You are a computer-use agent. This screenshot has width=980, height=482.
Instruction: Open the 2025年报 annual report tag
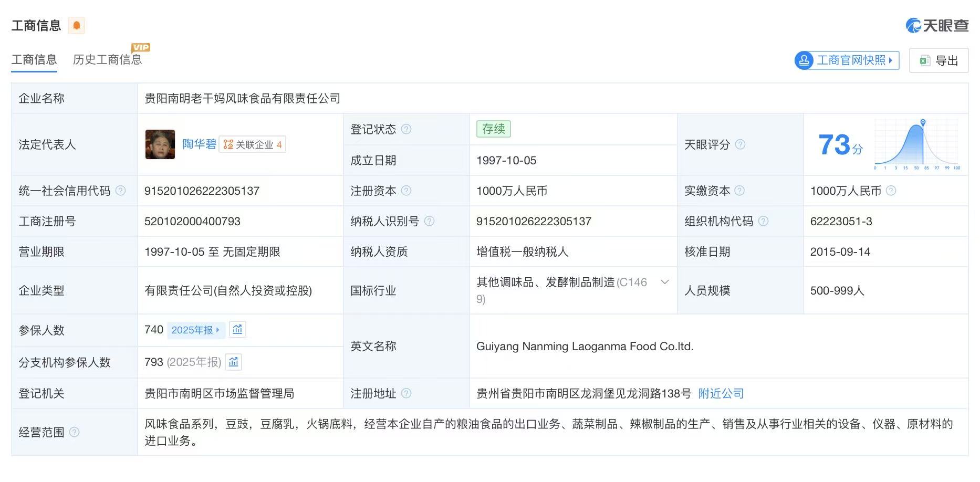pyautogui.click(x=196, y=330)
